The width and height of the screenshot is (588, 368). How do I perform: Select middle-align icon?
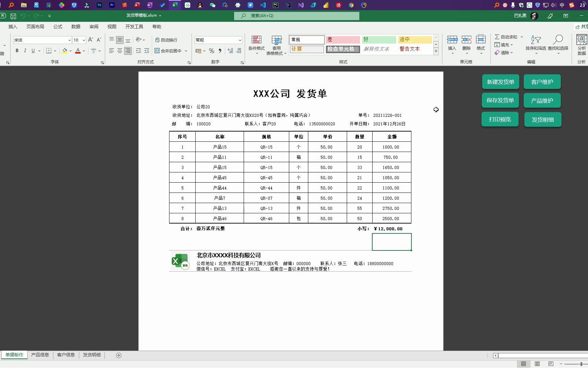pyautogui.click(x=120, y=40)
